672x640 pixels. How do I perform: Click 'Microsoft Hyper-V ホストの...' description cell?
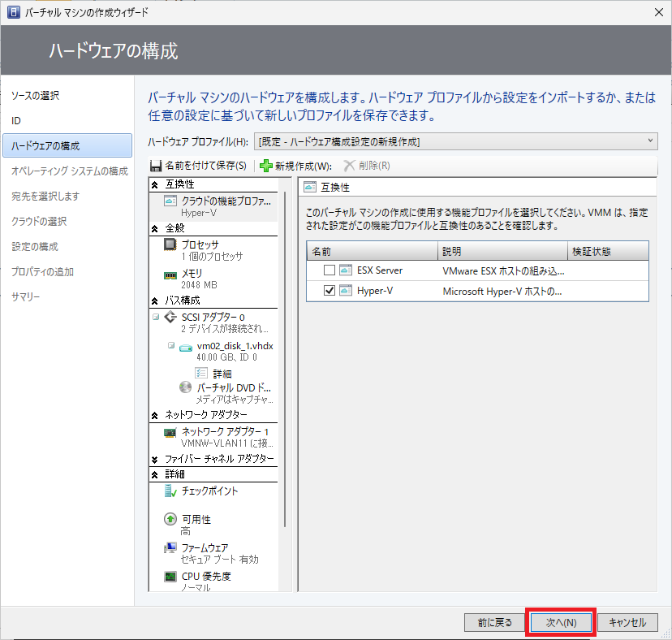(502, 291)
